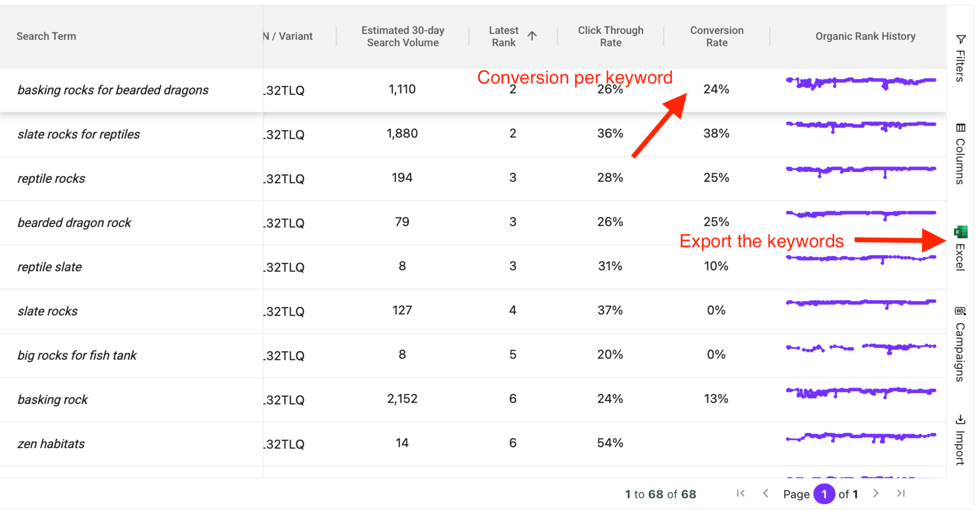
Task: Go to the previous page chevron
Action: point(766,494)
